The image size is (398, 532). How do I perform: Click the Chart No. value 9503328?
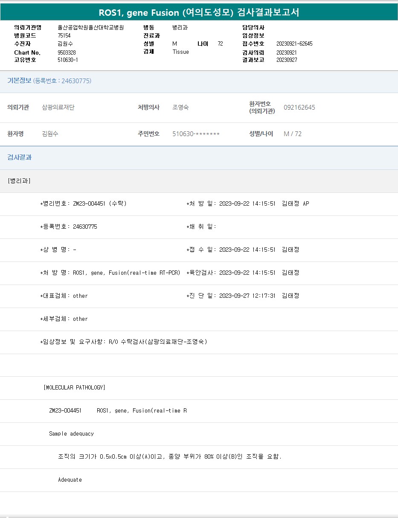pyautogui.click(x=67, y=52)
